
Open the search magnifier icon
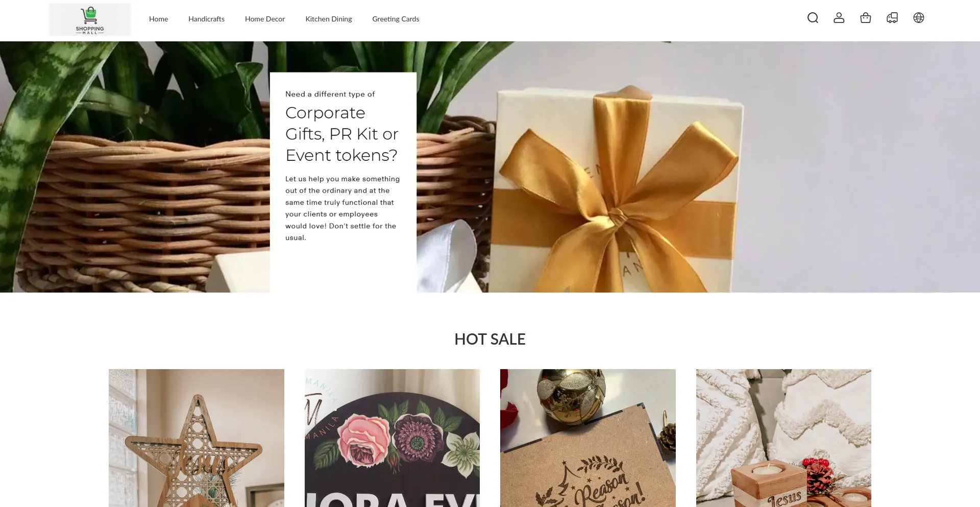point(813,18)
